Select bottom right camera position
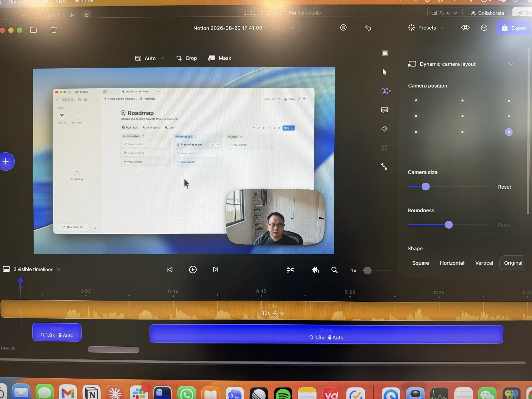 (509, 132)
